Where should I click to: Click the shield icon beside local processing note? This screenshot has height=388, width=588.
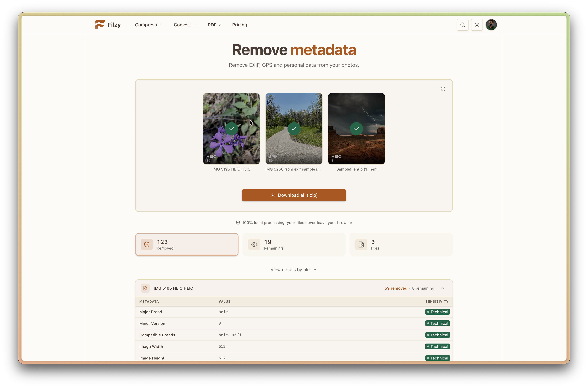click(238, 223)
